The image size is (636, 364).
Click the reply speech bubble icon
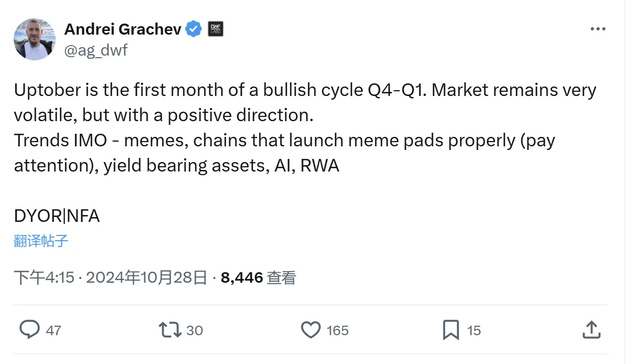tap(31, 329)
